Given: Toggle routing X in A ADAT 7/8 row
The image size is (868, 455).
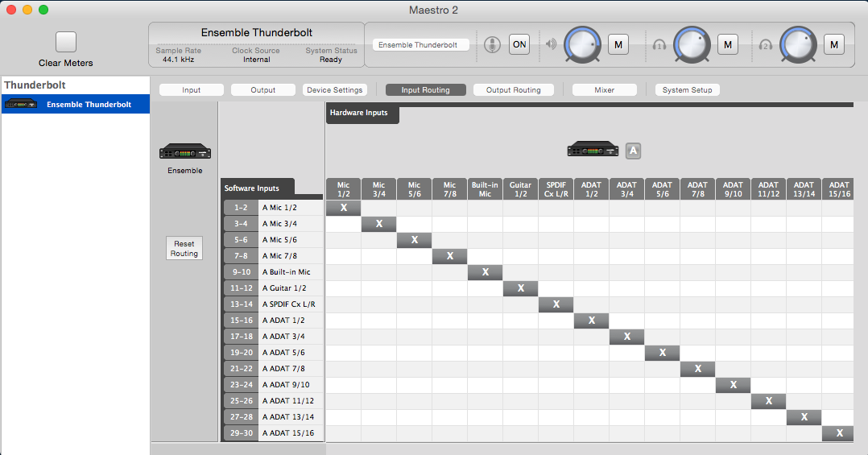Looking at the screenshot, I should [x=698, y=368].
